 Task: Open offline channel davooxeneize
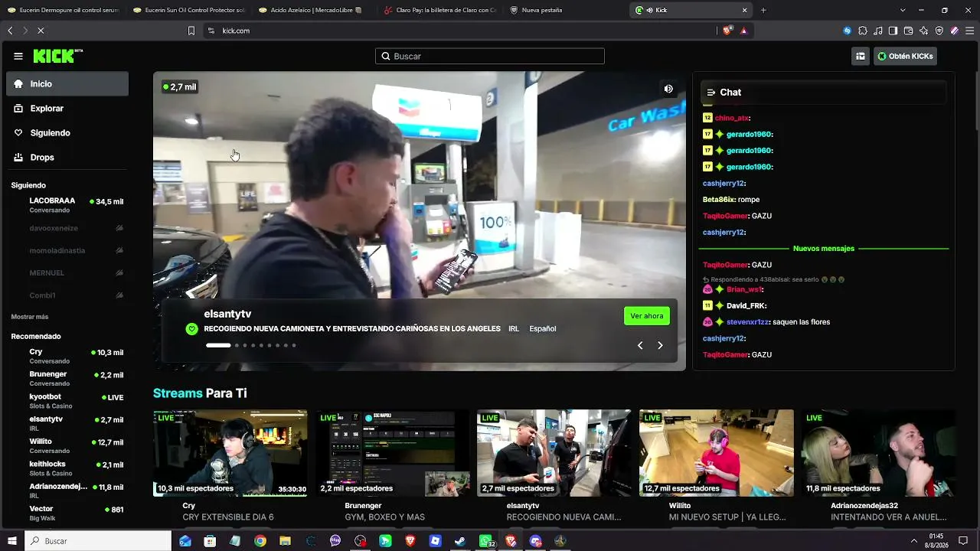pos(67,228)
